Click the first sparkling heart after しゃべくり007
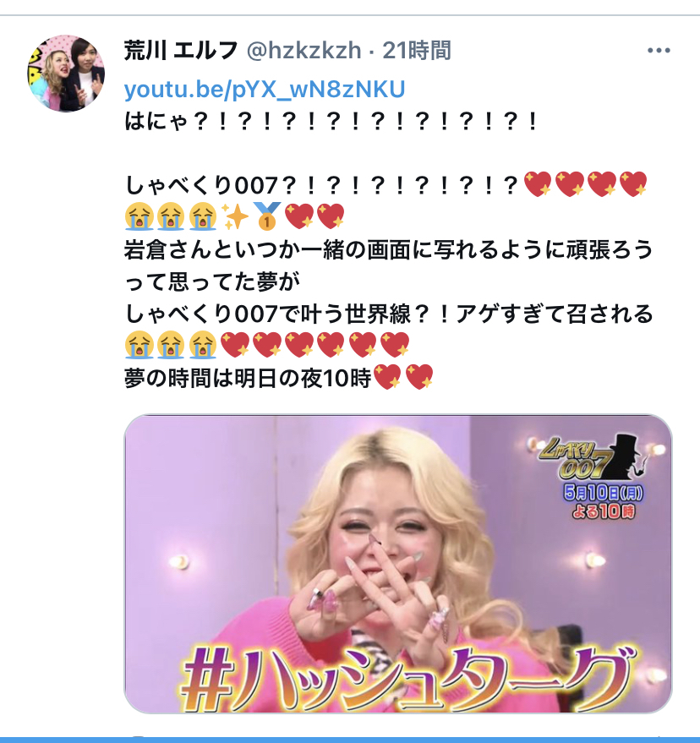The height and width of the screenshot is (743, 700). [538, 184]
